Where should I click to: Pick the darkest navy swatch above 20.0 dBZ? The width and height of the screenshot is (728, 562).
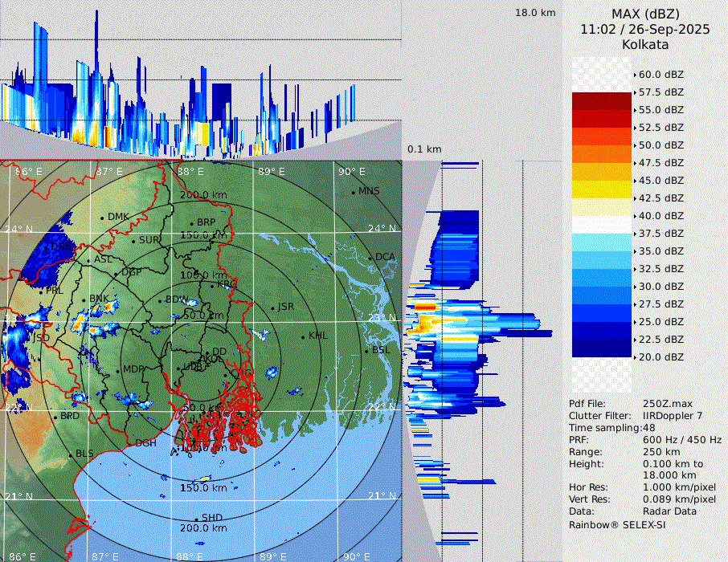click(x=601, y=348)
